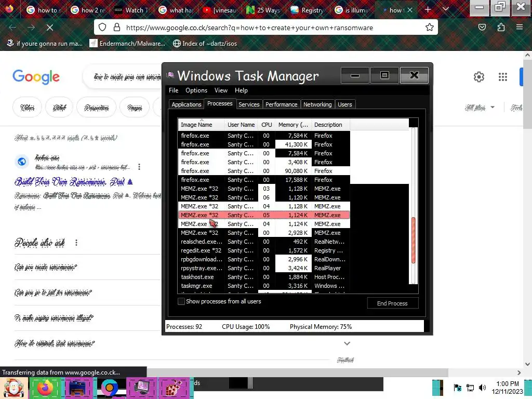This screenshot has height=399, width=532.
Task: Switch to the '25 Ways' browser tab
Action: 263,10
